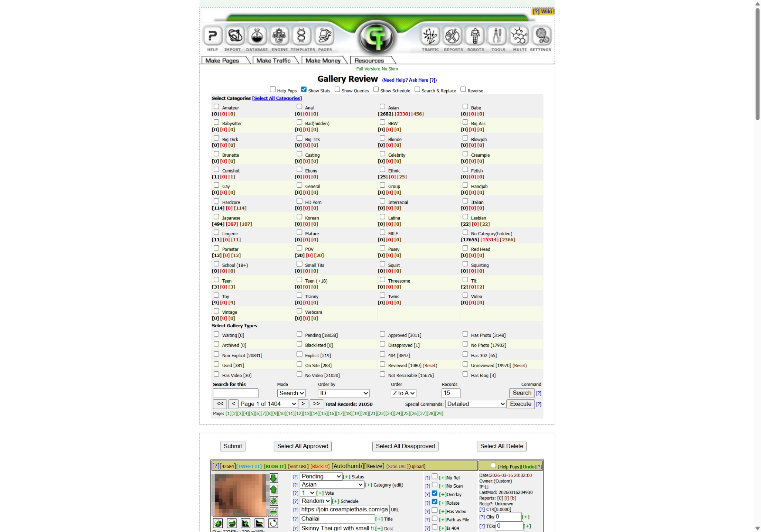Click the green up arrow beside thumbnail
This screenshot has width=761, height=532.
[x=273, y=490]
